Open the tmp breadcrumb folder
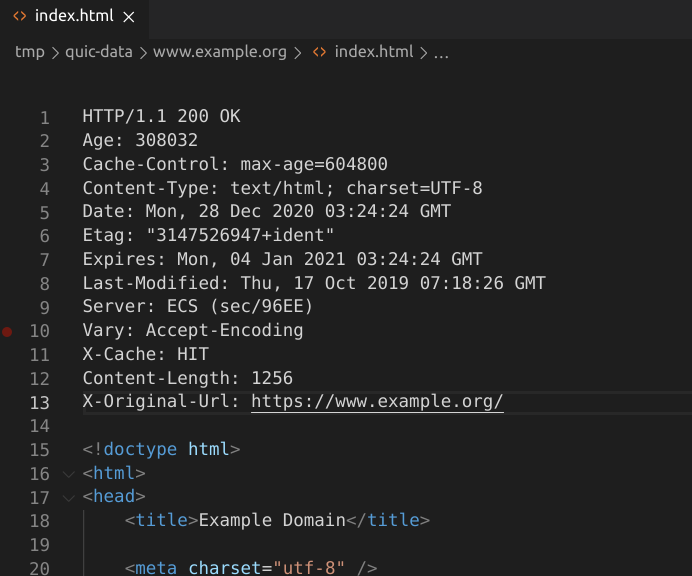This screenshot has width=692, height=576. pyautogui.click(x=30, y=52)
